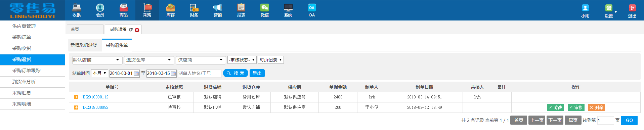Open the OA module
Image resolution: width=644 pixels, height=130 pixels.
pos(312,10)
